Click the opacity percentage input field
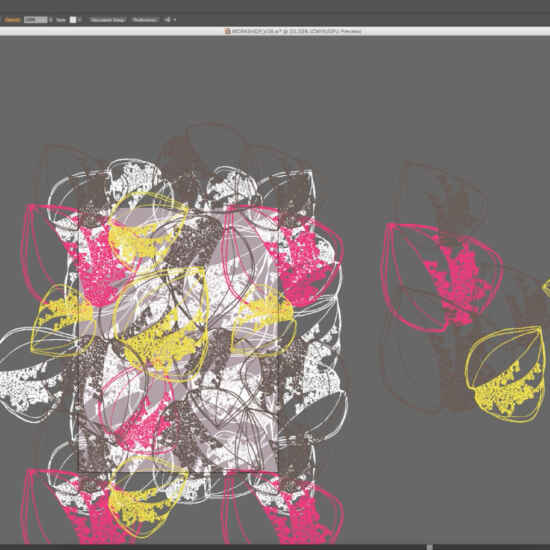 click(x=35, y=20)
